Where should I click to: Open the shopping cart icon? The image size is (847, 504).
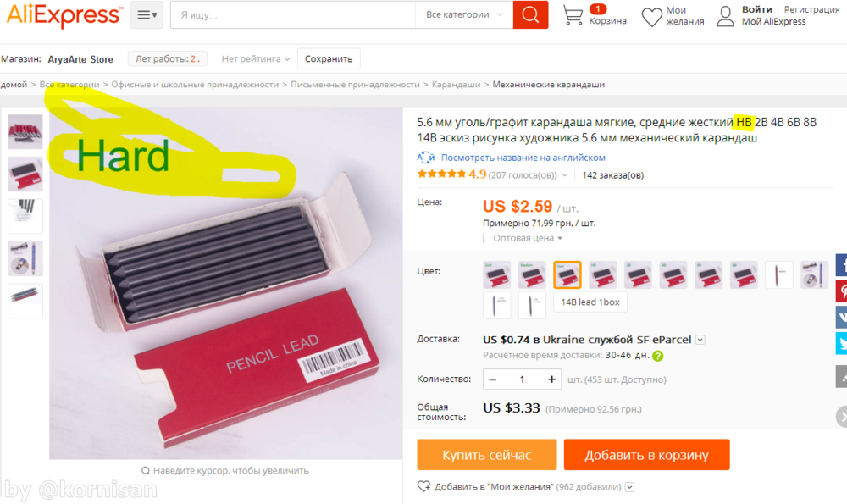pyautogui.click(x=573, y=15)
